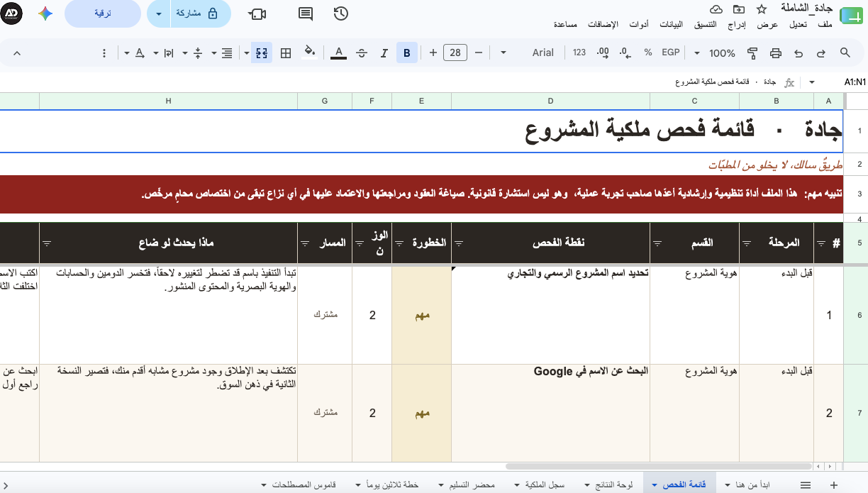
Task: Open the 123 number formats menu
Action: 579,52
